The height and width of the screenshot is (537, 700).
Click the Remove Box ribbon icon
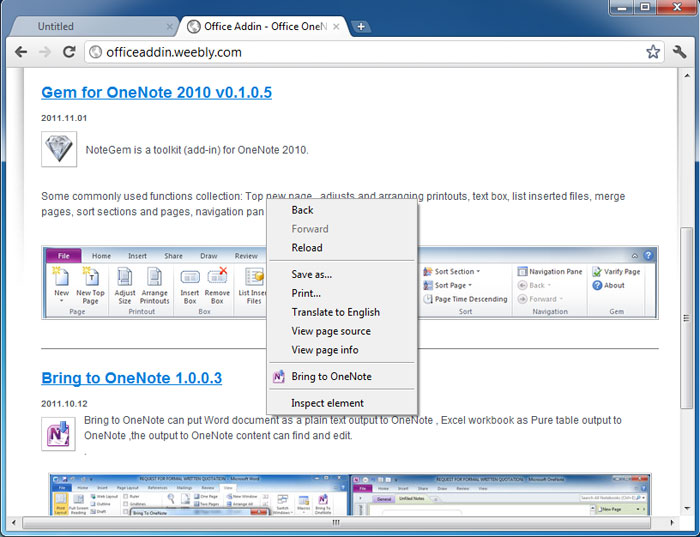click(217, 285)
